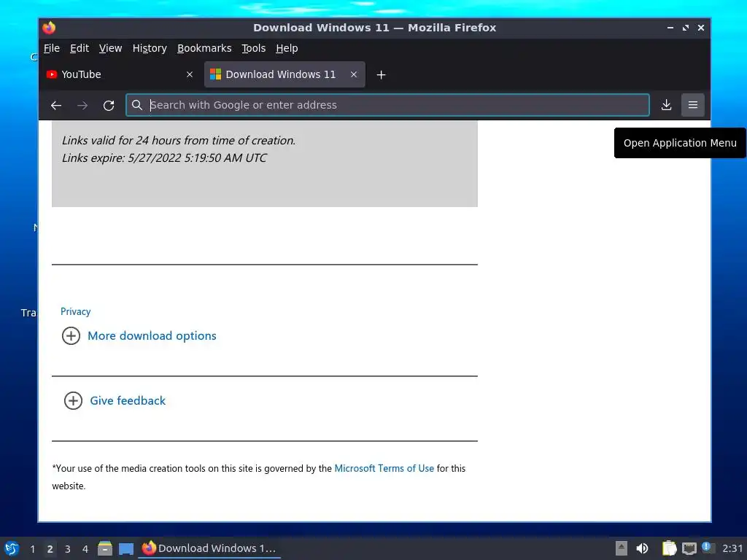747x560 pixels.
Task: Open the File menu
Action: click(52, 48)
